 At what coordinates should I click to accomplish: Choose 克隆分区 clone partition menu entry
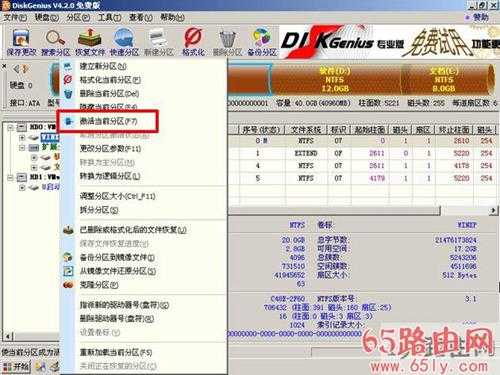(x=99, y=285)
